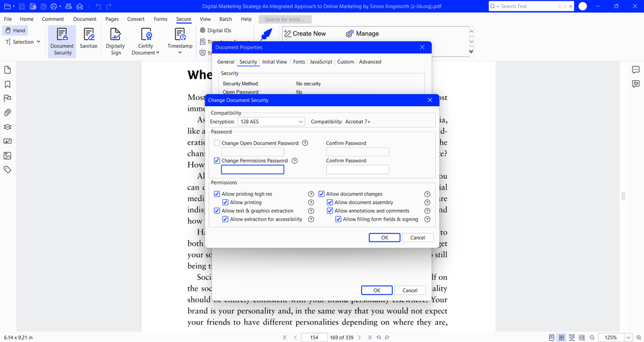644x342 pixels.
Task: Toggle the Allow printing checkbox
Action: pyautogui.click(x=225, y=202)
